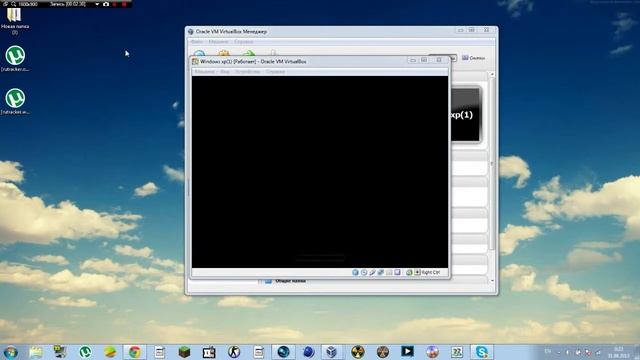
Task: Select the upper uTorrent rutracker desktop icon
Action: (x=15, y=58)
